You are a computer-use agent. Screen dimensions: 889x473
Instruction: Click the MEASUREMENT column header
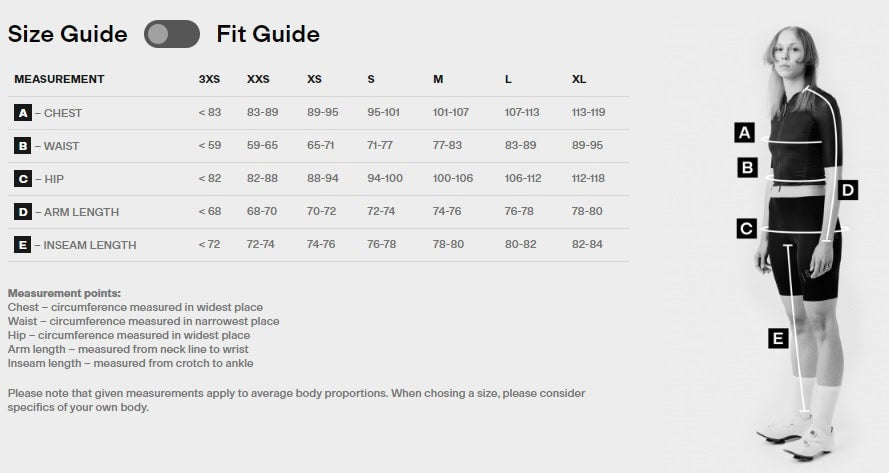(x=59, y=79)
